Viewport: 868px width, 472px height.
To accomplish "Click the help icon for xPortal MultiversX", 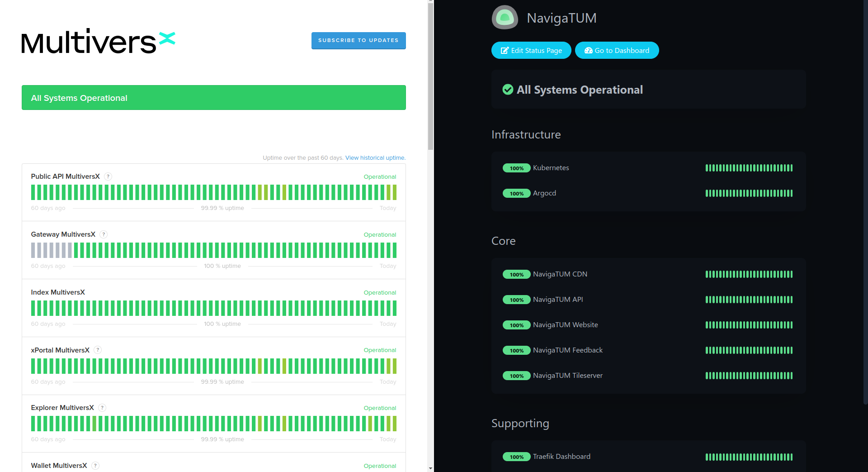I will click(x=97, y=350).
